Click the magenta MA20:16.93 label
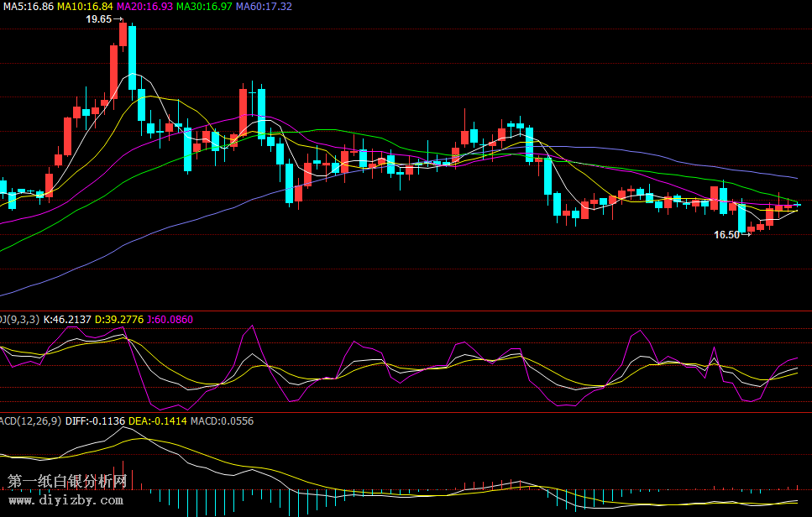Viewport: 812px width, 517px height. pyautogui.click(x=144, y=6)
